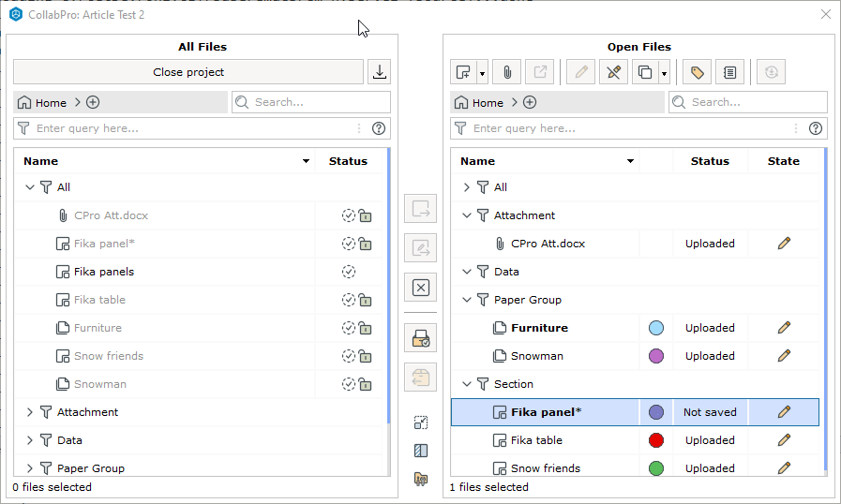
Task: Click the light blue Furniture color dot
Action: [x=656, y=328]
